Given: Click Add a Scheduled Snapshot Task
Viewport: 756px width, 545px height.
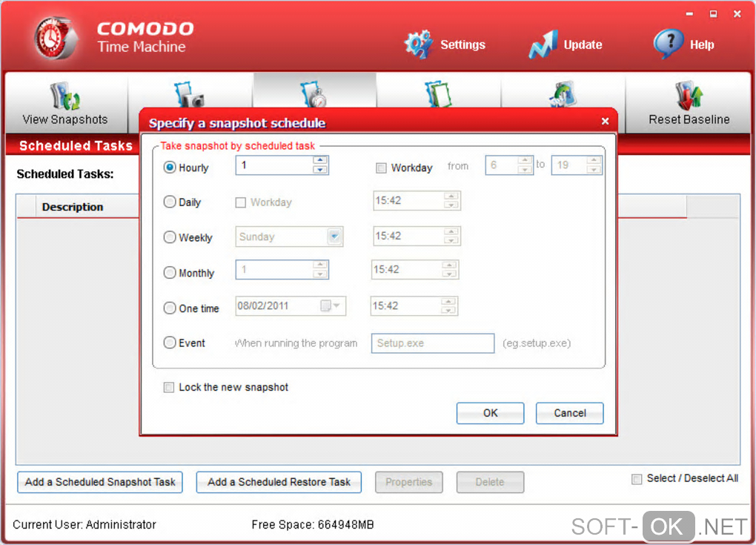Looking at the screenshot, I should point(100,482).
